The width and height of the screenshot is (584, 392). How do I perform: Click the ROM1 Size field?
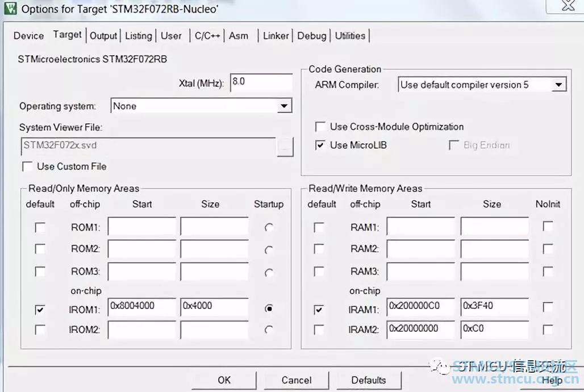215,226
